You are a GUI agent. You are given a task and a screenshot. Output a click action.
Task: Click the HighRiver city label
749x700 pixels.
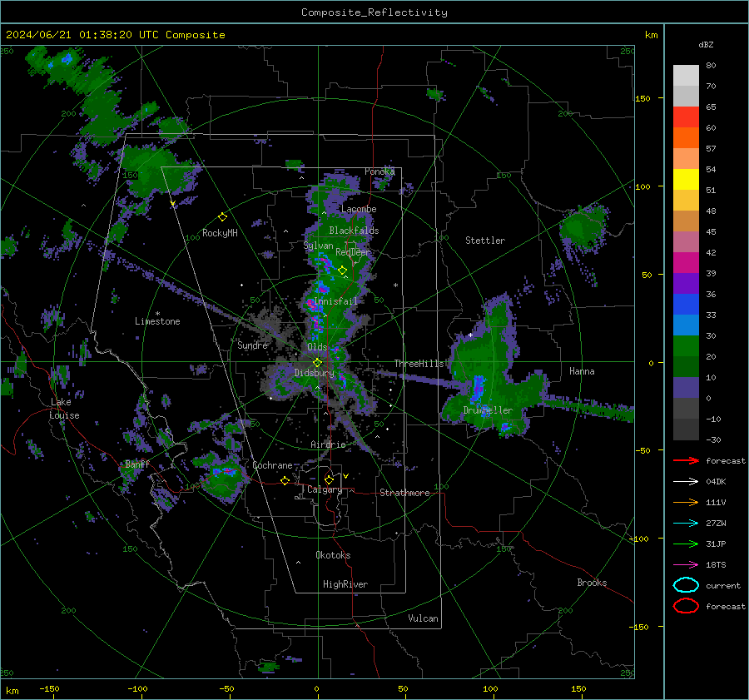pyautogui.click(x=345, y=584)
